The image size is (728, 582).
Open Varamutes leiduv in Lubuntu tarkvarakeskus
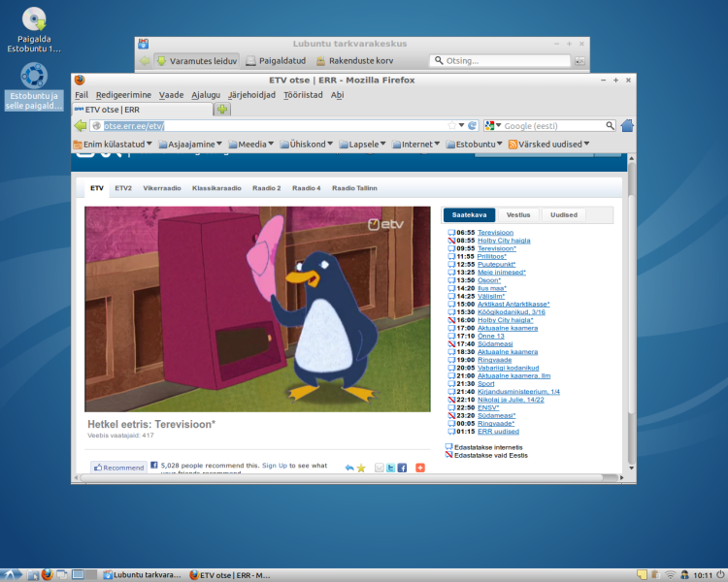coord(197,61)
